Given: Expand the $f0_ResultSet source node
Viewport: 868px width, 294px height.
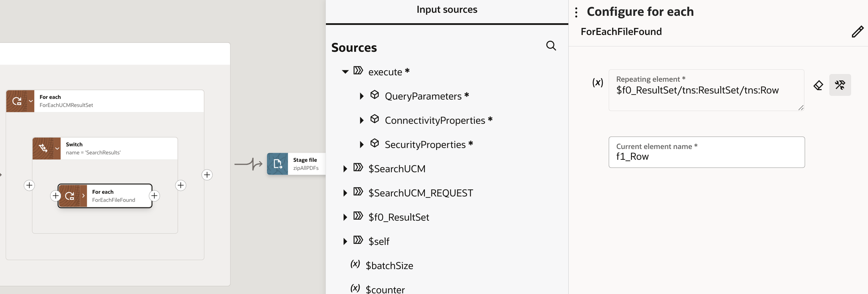Looking at the screenshot, I should (x=345, y=217).
